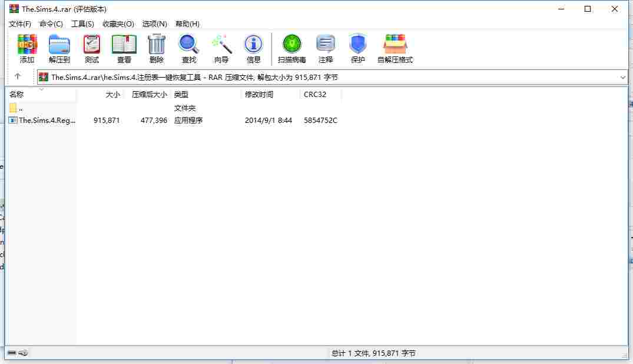Click the 2014/9/1 8:44 modified time
The image size is (633, 364).
pos(268,120)
